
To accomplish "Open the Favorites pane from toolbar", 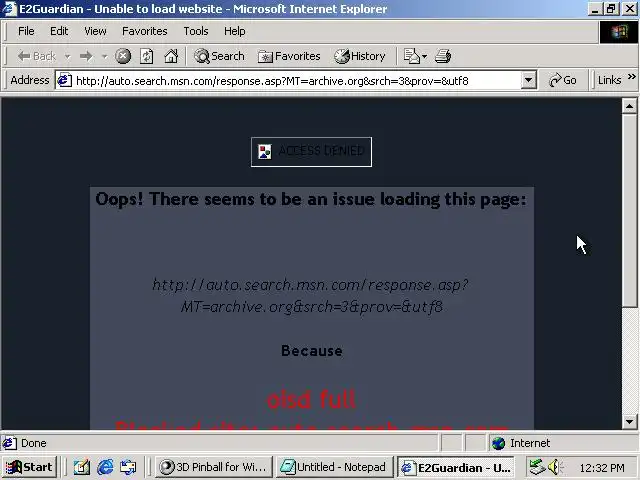I will click(289, 56).
